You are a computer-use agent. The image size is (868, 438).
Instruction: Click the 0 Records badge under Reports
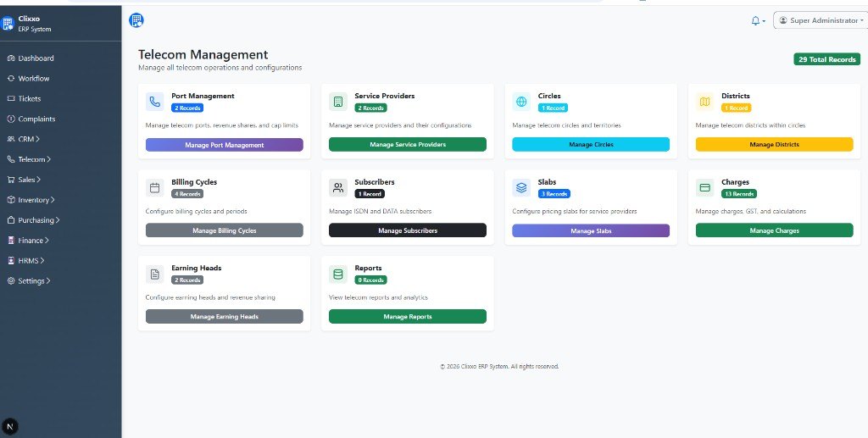370,280
